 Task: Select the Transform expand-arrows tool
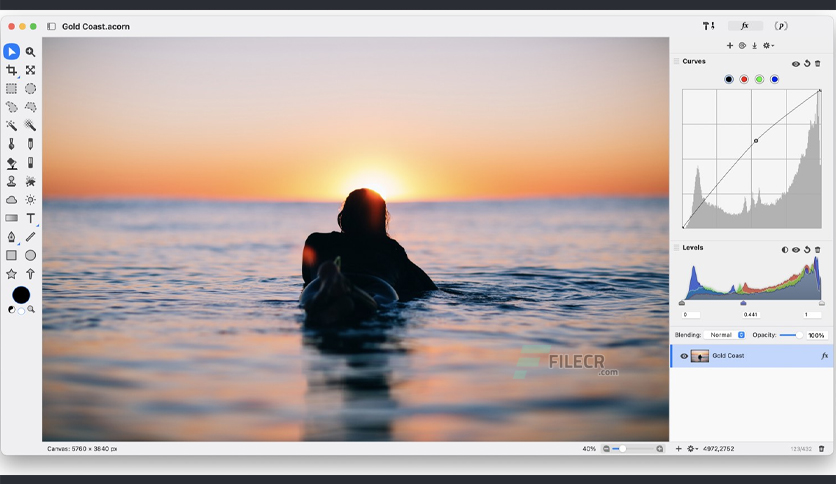(30, 70)
